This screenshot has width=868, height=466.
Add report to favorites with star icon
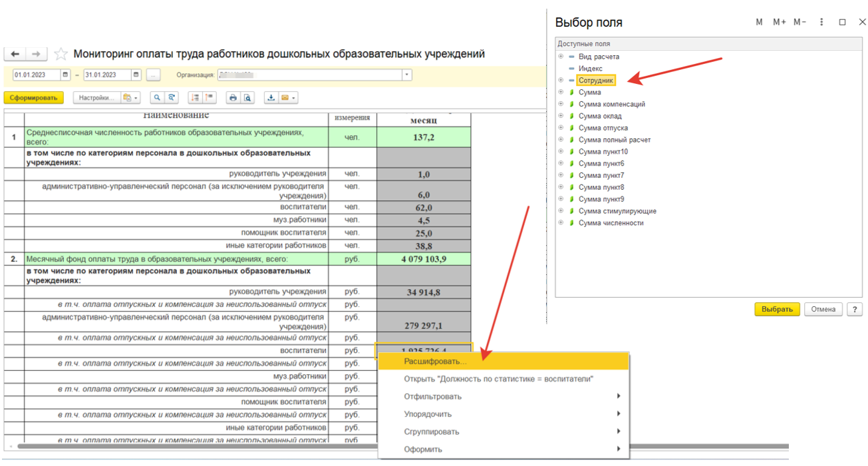pyautogui.click(x=61, y=54)
